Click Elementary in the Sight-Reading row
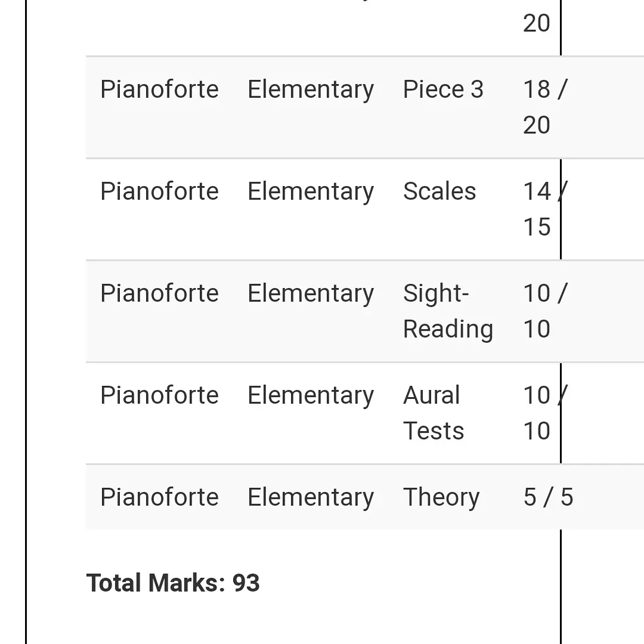This screenshot has width=644, height=644. click(311, 294)
